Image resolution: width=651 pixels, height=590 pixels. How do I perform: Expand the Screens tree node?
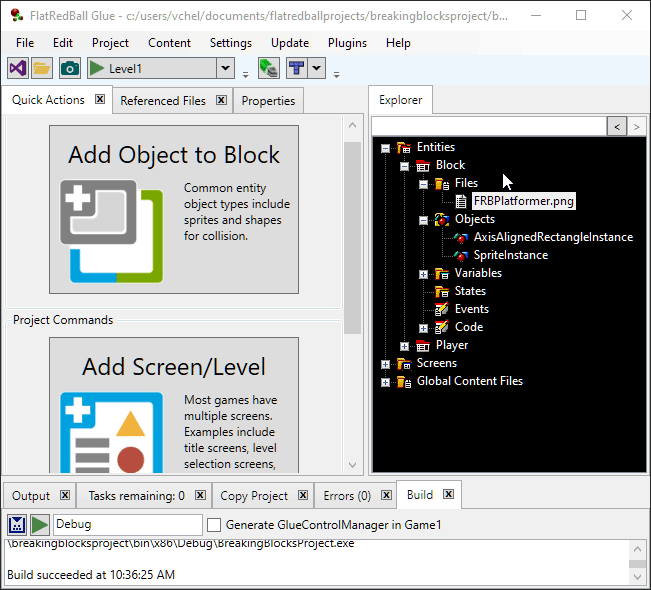tap(386, 364)
